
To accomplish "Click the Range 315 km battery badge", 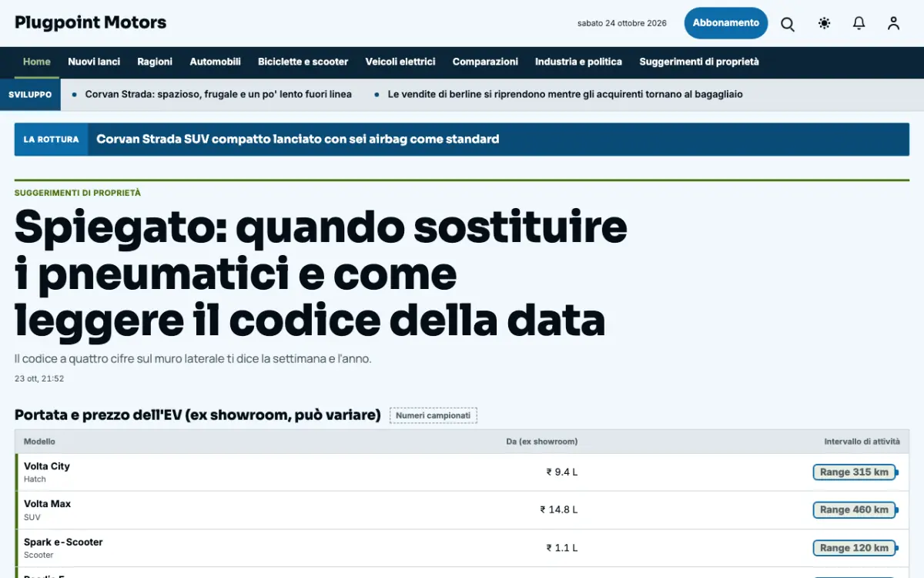I will point(855,472).
